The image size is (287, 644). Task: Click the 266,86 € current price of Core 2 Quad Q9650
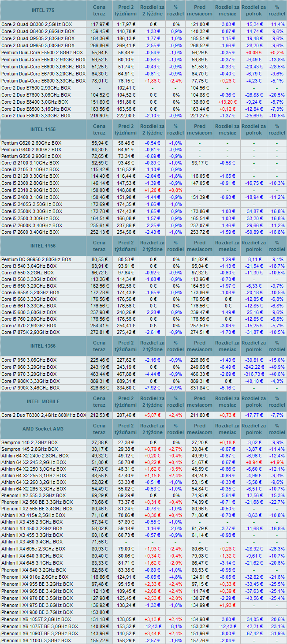[x=99, y=45]
